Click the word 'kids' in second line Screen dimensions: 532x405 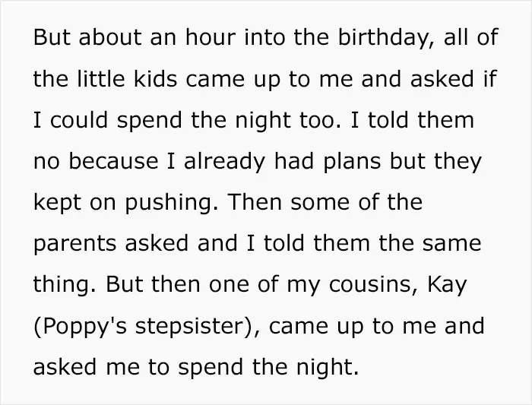point(155,79)
